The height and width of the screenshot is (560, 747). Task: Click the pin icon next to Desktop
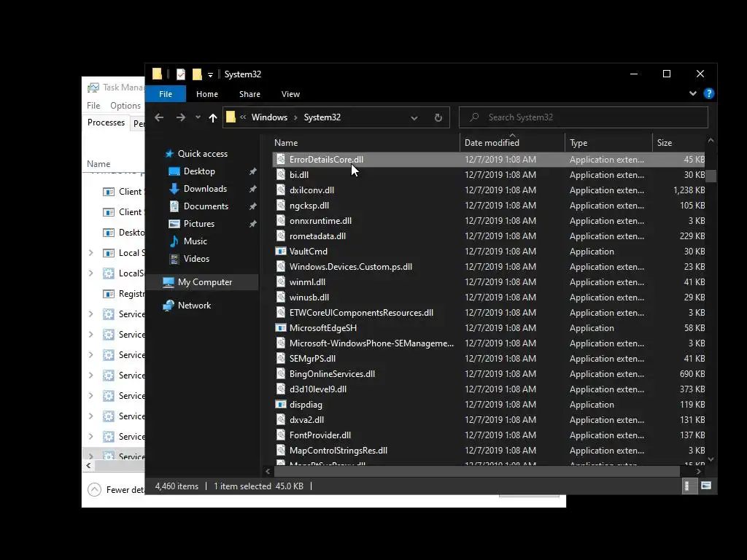coord(252,171)
